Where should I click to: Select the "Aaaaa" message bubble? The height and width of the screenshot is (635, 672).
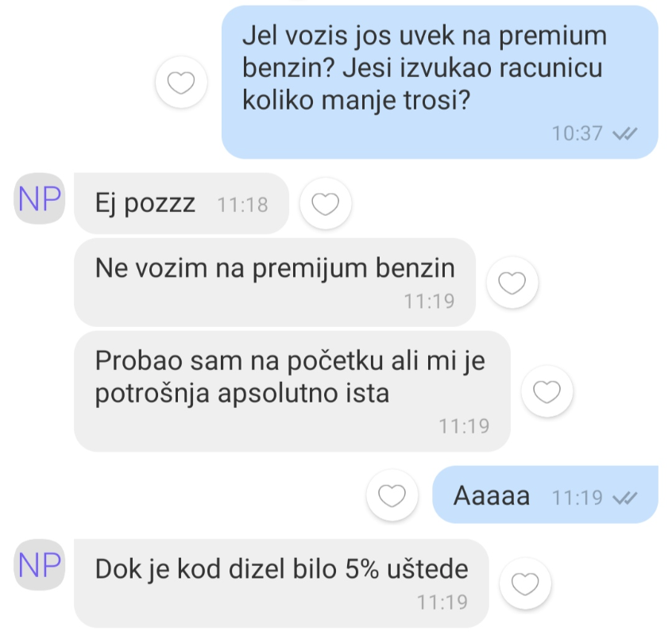[x=545, y=495]
